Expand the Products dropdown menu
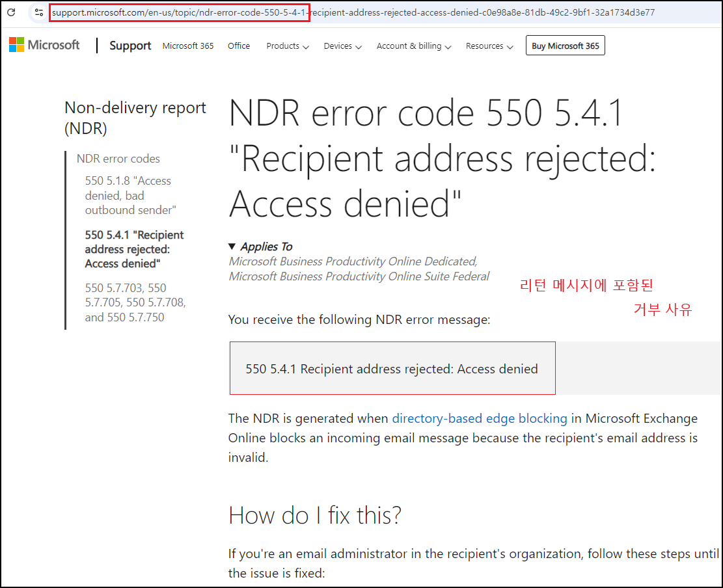The image size is (723, 588). click(x=288, y=46)
